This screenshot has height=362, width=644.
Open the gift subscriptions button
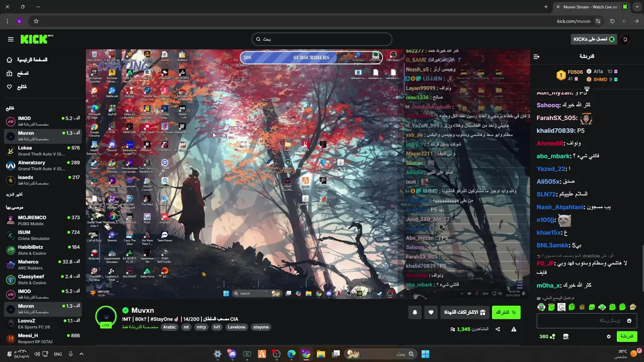point(464,313)
